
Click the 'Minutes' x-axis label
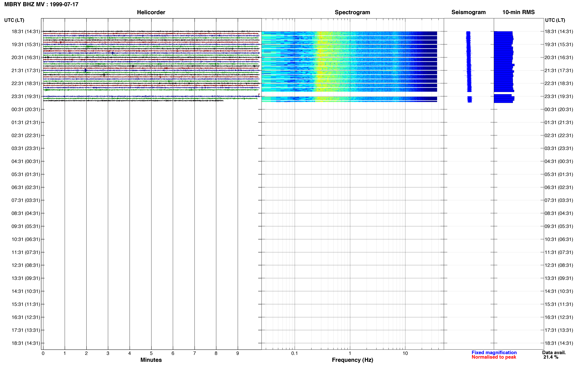[x=151, y=360]
